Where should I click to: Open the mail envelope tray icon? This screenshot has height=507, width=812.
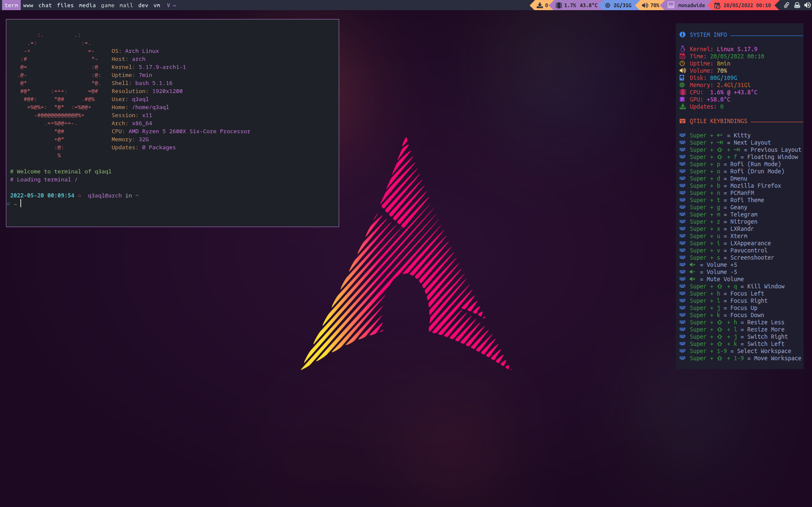coord(797,5)
